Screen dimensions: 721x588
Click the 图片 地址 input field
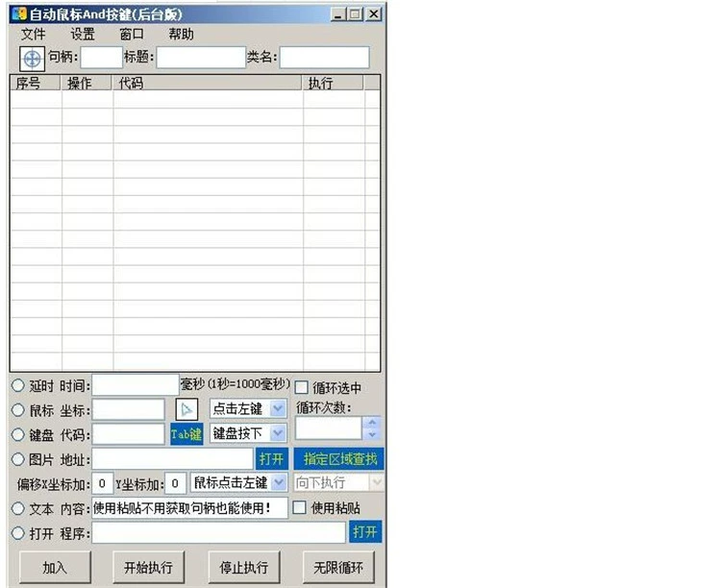tap(173, 459)
